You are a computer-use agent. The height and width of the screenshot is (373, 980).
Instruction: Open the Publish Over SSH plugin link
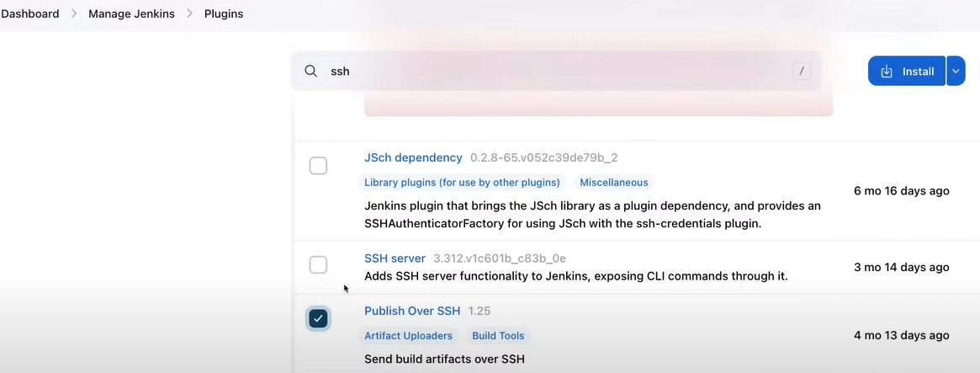click(x=412, y=311)
